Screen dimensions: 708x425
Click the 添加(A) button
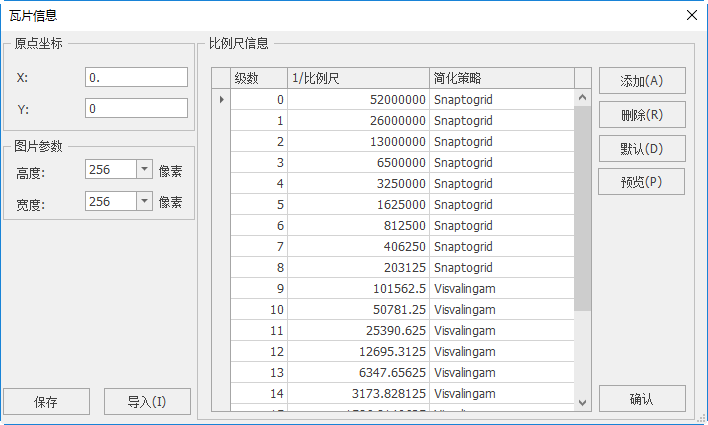click(641, 81)
